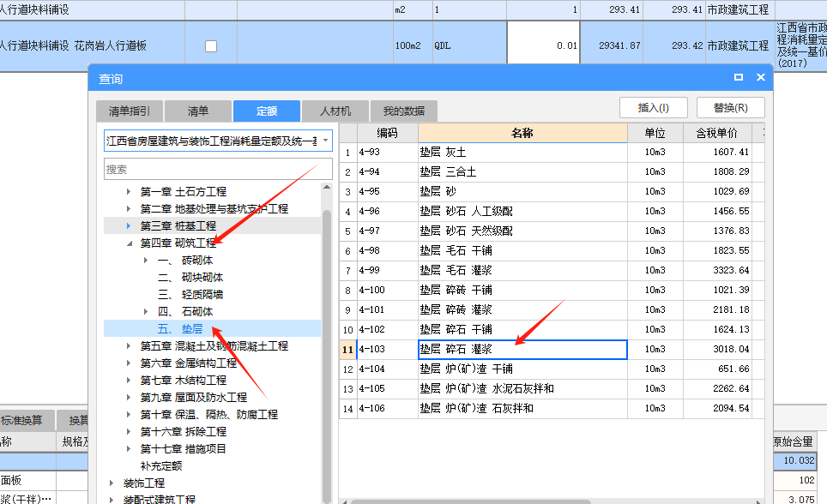This screenshot has height=504, width=827.
Task: Click the 含税单价 column header
Action: coord(717,133)
